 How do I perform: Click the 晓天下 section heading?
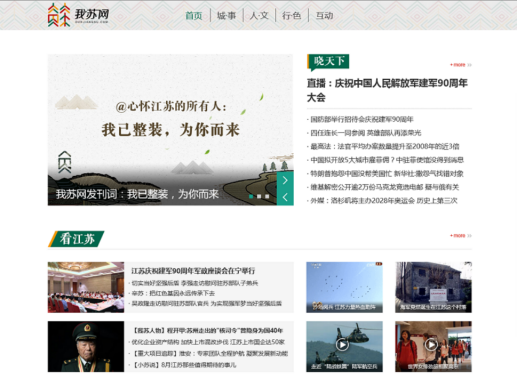coord(328,62)
